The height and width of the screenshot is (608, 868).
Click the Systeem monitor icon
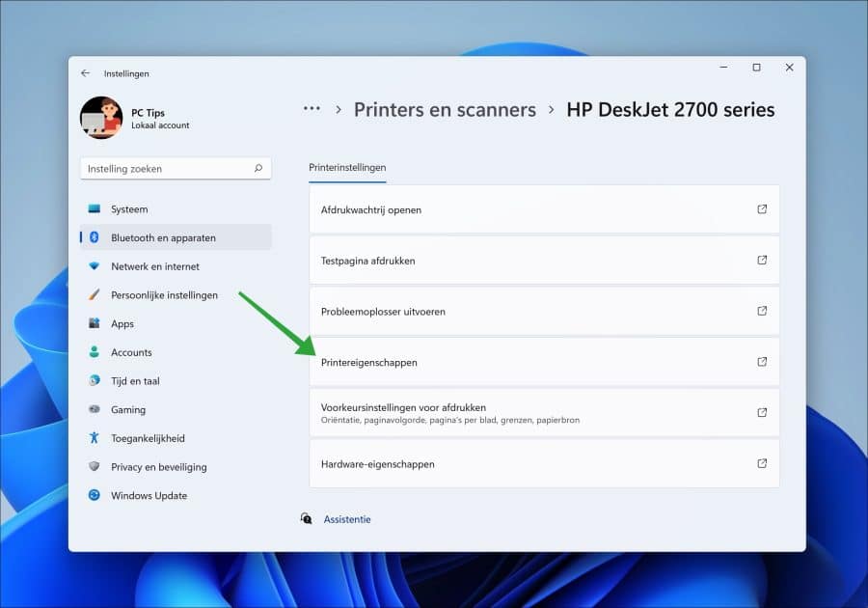point(95,208)
